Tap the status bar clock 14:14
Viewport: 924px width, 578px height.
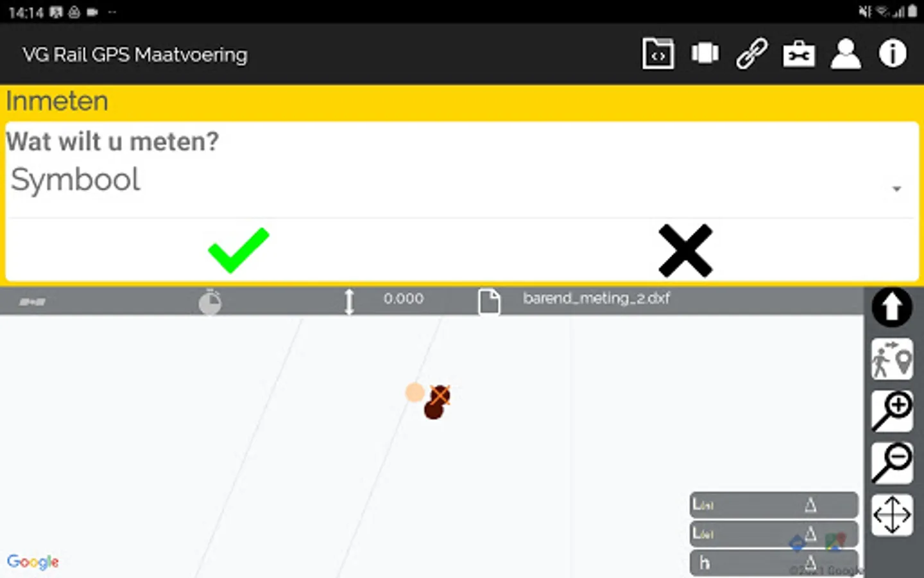(x=26, y=12)
